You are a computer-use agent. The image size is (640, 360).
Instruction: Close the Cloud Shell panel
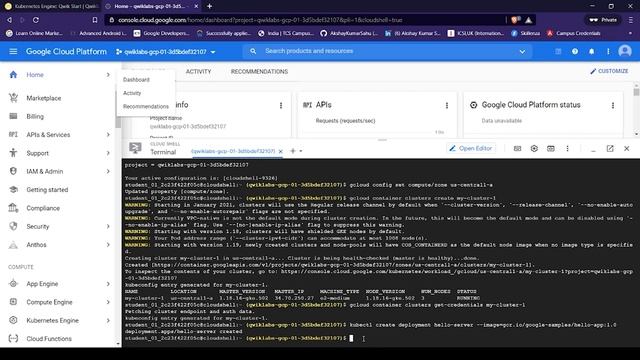click(627, 149)
